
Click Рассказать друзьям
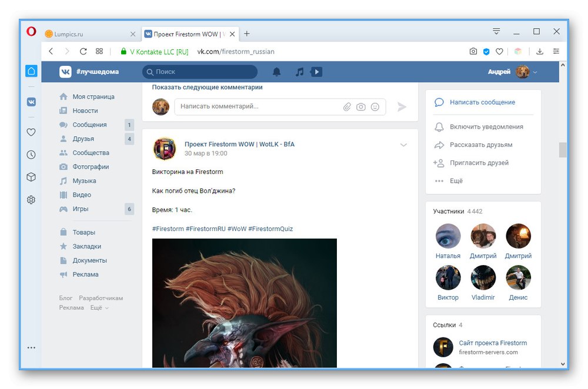click(x=481, y=145)
